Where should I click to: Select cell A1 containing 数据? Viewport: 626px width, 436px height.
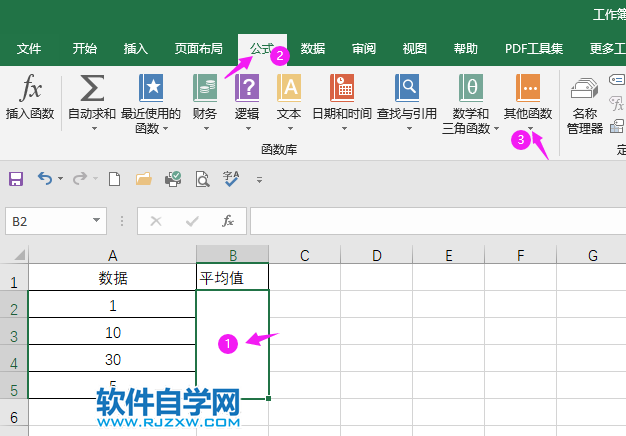(x=113, y=277)
